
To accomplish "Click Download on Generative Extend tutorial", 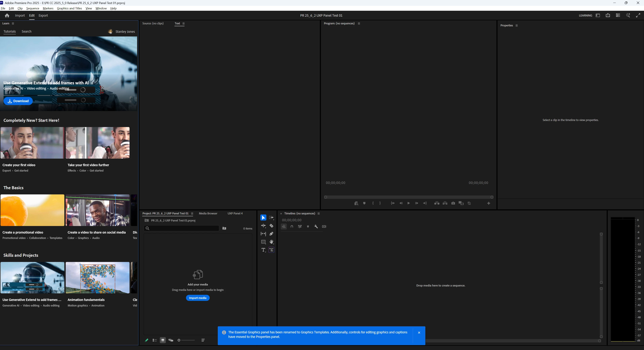I will click(x=18, y=101).
